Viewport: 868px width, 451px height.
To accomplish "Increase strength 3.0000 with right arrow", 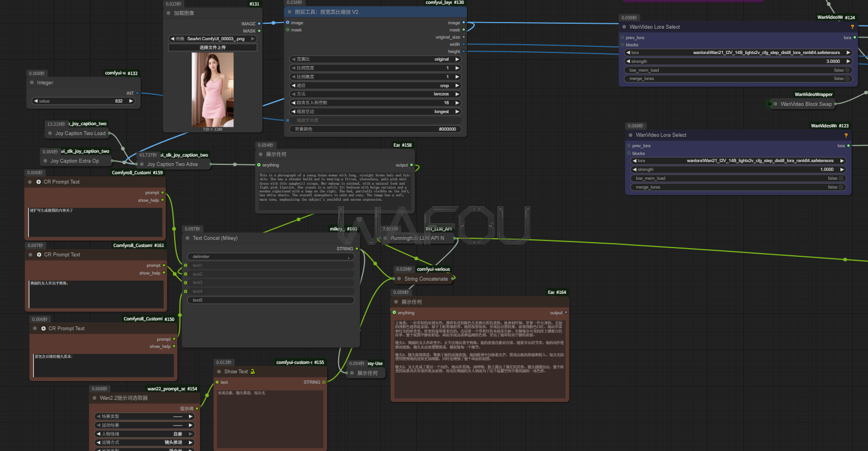I will click(x=848, y=61).
